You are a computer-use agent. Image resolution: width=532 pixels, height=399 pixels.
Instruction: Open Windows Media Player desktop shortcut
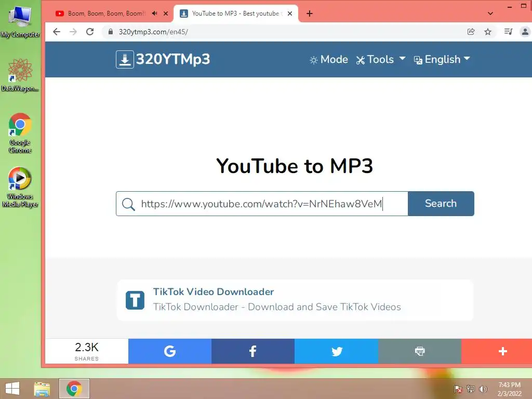point(20,187)
